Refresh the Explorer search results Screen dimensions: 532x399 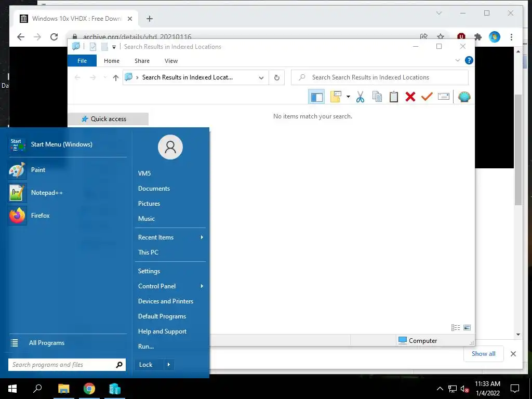tap(277, 77)
